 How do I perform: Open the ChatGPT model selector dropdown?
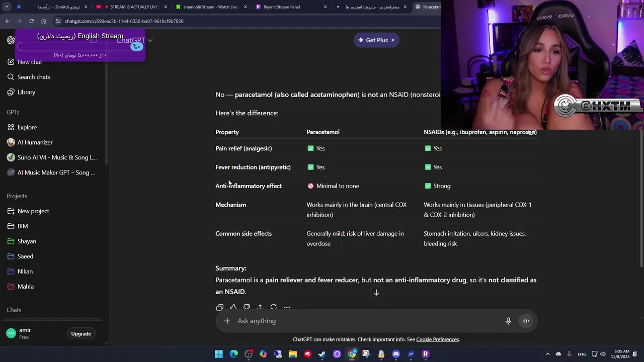click(x=134, y=40)
